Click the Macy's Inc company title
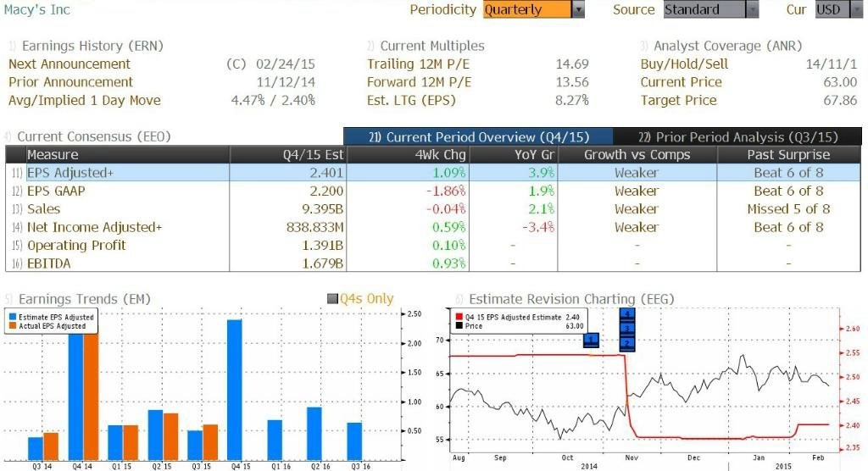The height and width of the screenshot is (471, 868). coord(37,9)
